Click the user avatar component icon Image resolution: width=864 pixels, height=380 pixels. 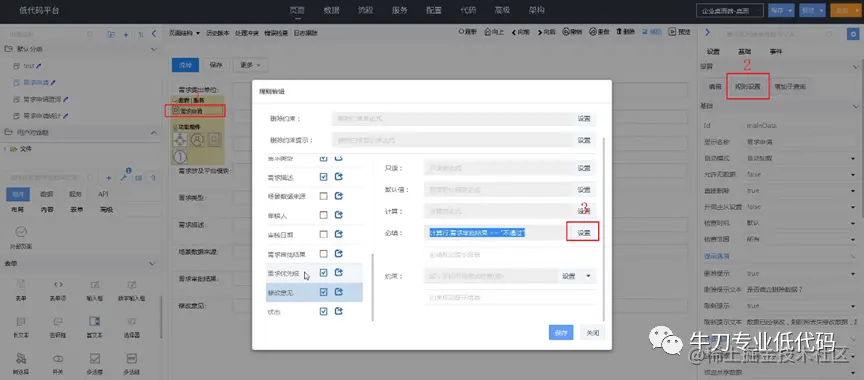click(x=197, y=140)
